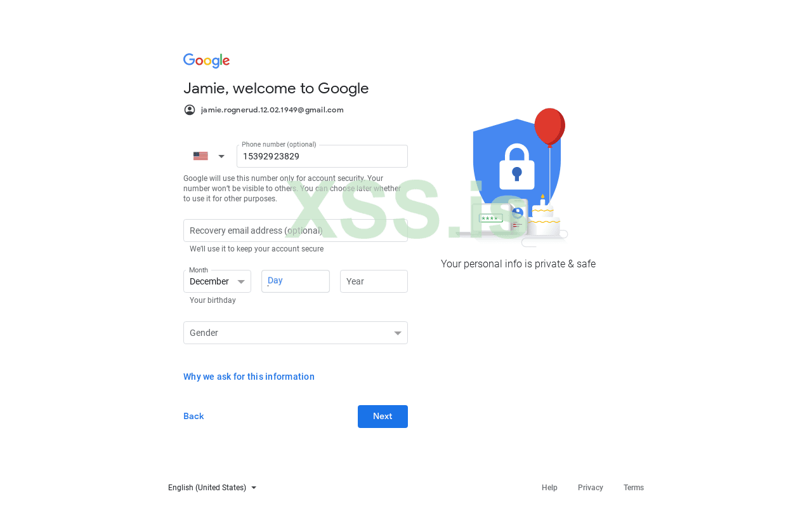Open the English (United States) language selector
Image resolution: width=812 pixels, height=508 pixels.
point(212,488)
